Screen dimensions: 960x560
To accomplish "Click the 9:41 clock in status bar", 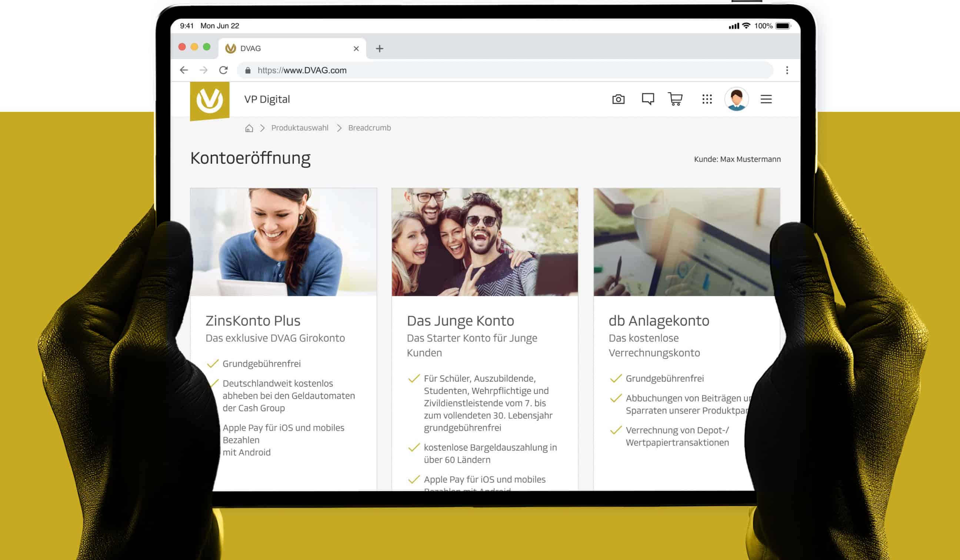I will (187, 26).
